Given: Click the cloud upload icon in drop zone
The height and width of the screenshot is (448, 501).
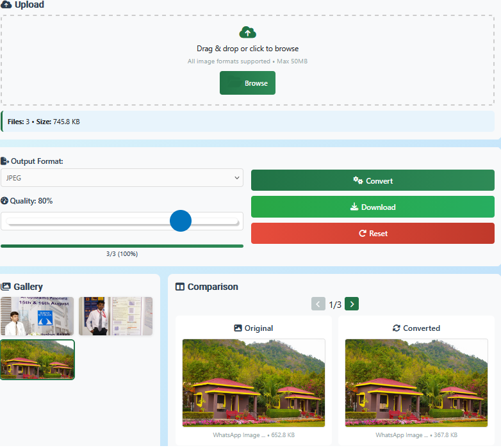Looking at the screenshot, I should click(247, 33).
